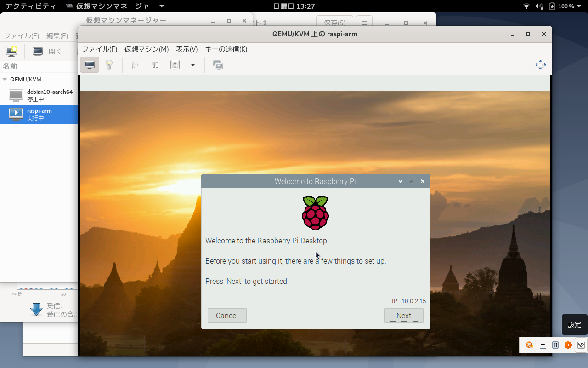Maximize Welcome dialog with chevron-up icon

[x=412, y=181]
